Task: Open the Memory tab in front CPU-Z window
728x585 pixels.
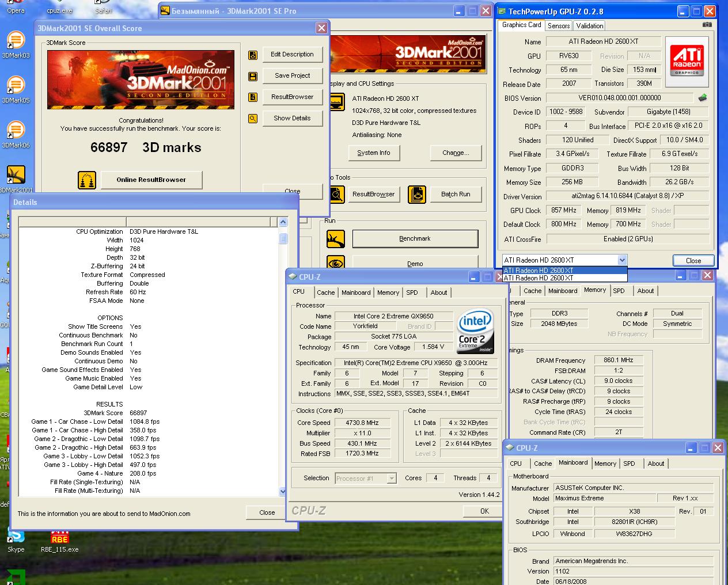Action: [388, 292]
